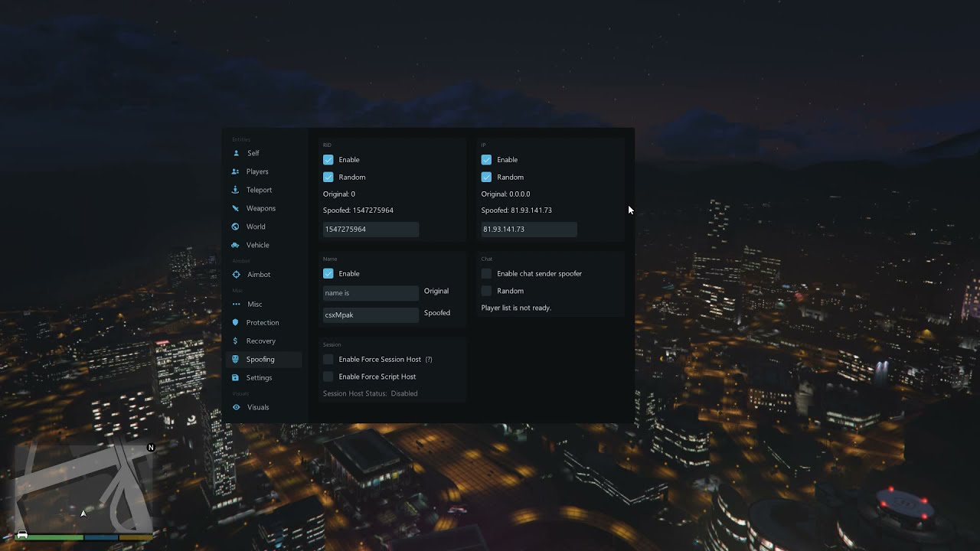Select the Players group icon
Viewport: 980px width, 551px height.
(x=236, y=171)
